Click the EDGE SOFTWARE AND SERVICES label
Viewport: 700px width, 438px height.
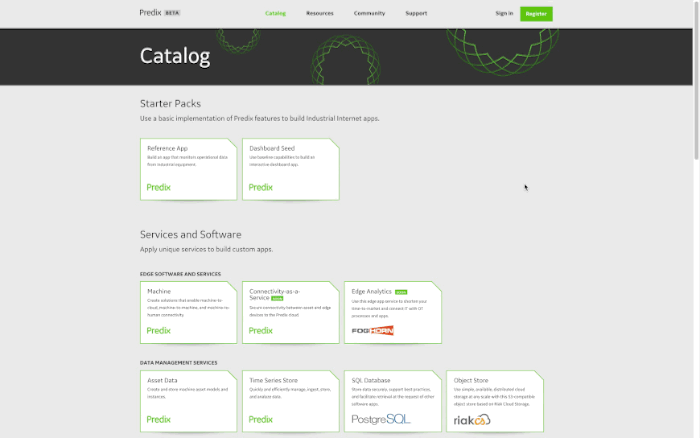tap(180, 274)
